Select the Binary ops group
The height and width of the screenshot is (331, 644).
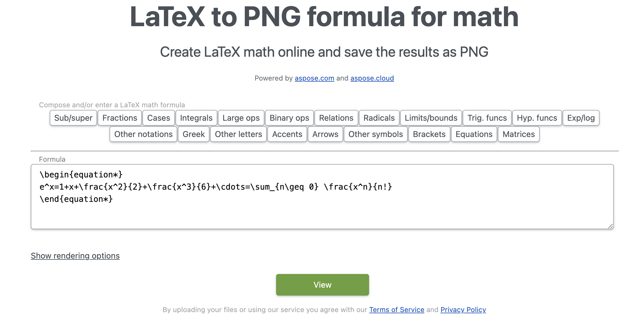click(x=289, y=118)
